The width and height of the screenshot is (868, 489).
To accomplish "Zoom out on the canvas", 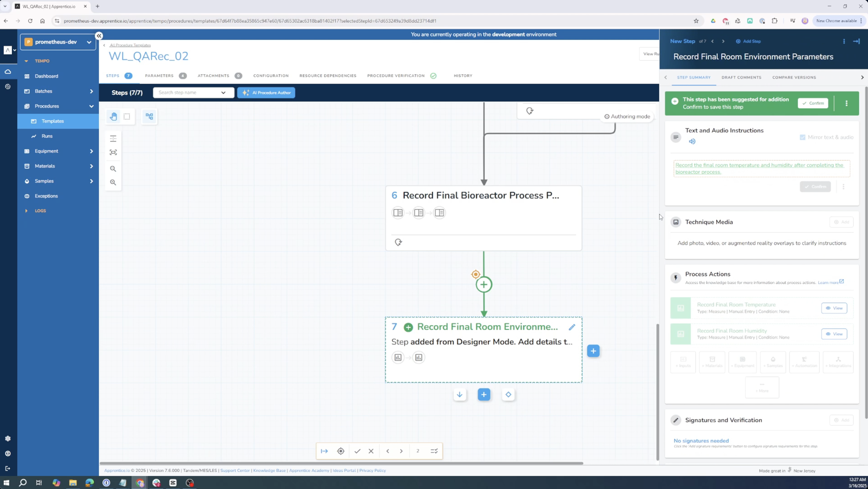I will (x=113, y=169).
